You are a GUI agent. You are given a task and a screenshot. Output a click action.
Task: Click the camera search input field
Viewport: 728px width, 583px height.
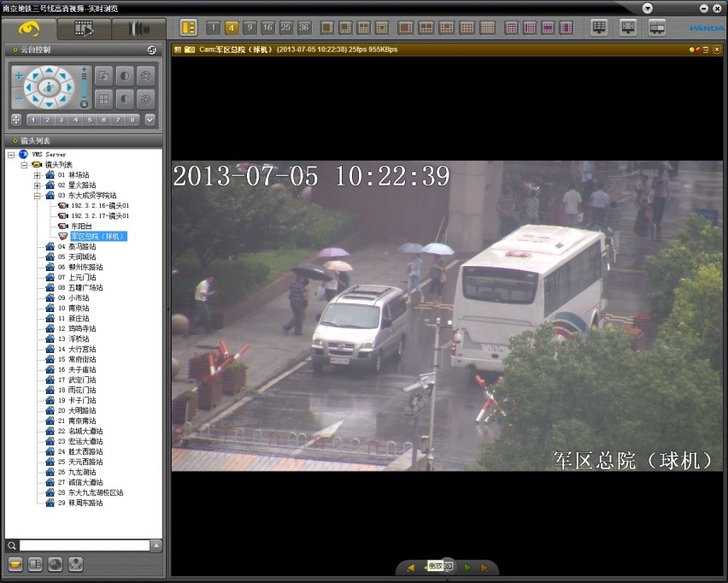[85, 545]
